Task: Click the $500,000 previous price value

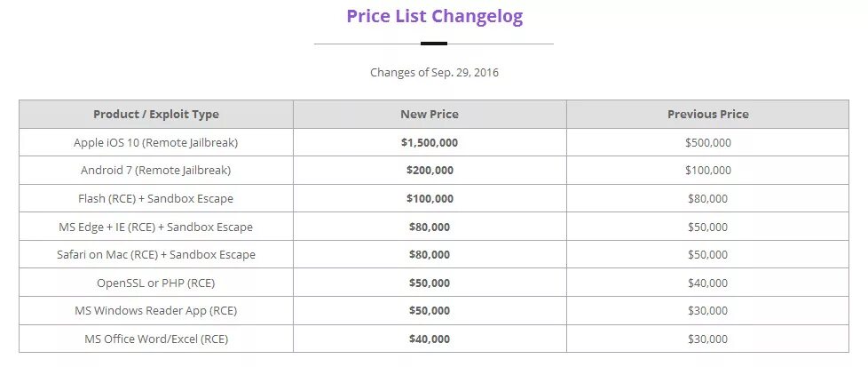Action: coord(707,142)
